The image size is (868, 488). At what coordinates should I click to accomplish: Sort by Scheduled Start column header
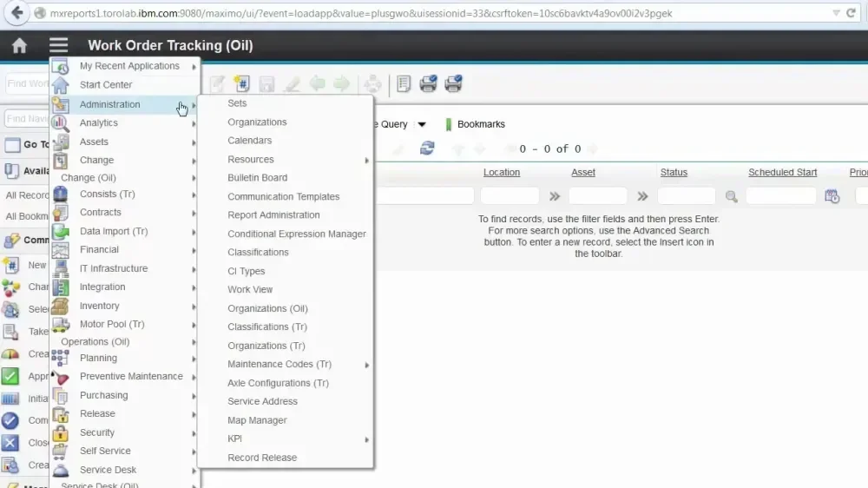click(x=782, y=172)
